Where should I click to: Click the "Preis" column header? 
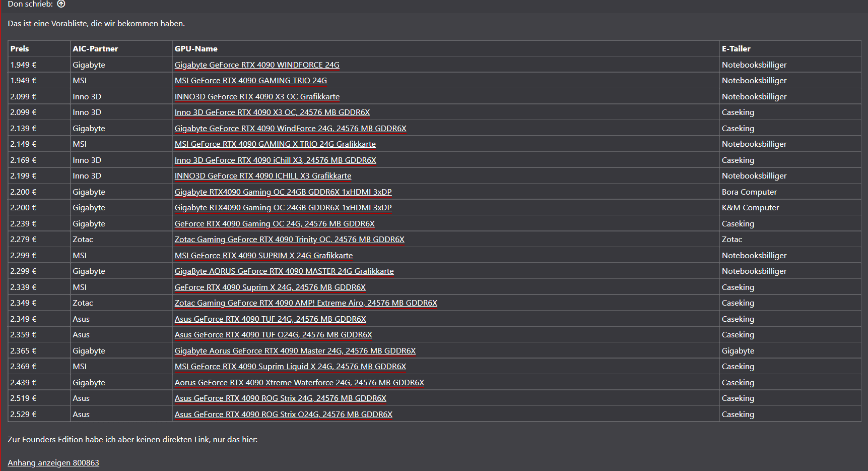pyautogui.click(x=20, y=49)
